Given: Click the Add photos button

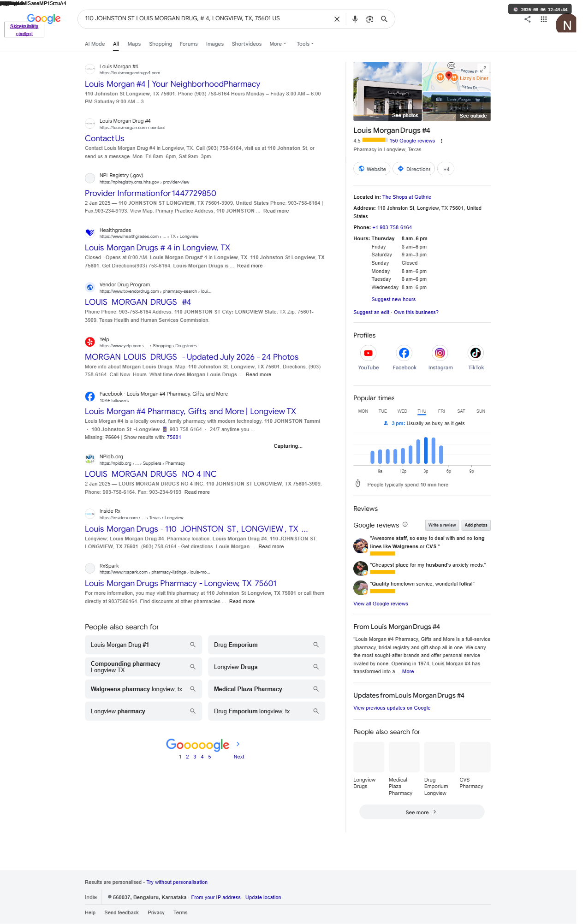Looking at the screenshot, I should [476, 525].
